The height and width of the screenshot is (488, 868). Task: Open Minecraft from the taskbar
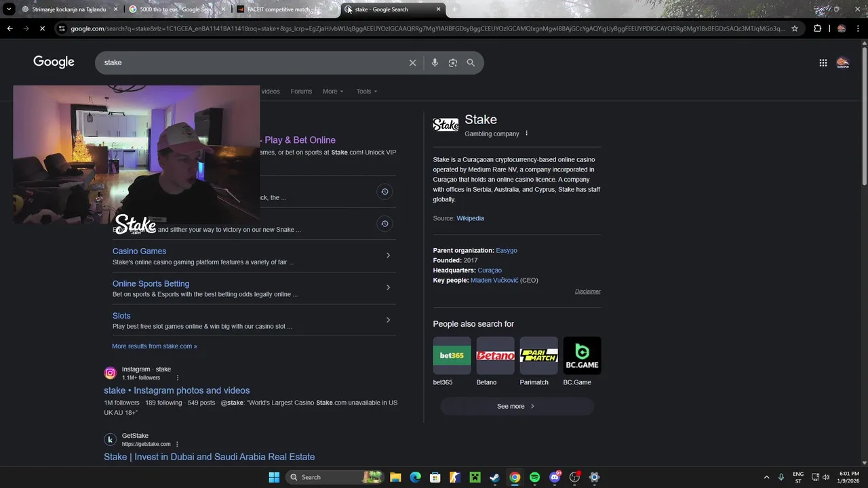pyautogui.click(x=475, y=477)
